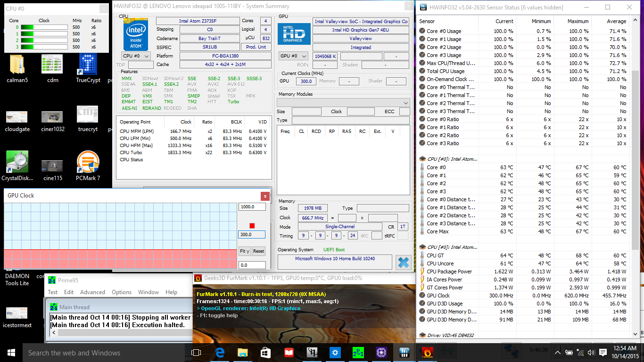Image resolution: width=644 pixels, height=362 pixels.
Task: Select CPU Package Power sensor row
Action: point(523,271)
